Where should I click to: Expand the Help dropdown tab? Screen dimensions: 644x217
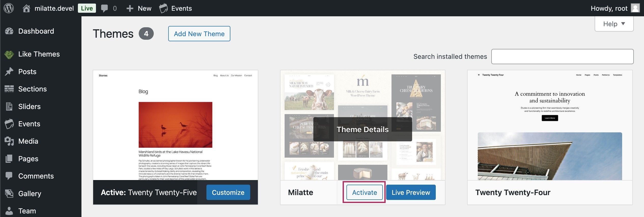click(614, 24)
